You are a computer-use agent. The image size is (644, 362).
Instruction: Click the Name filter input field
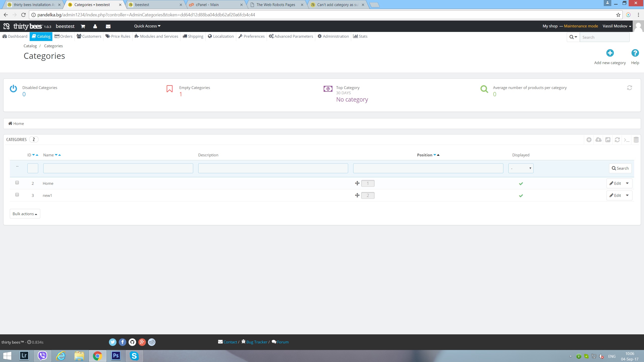[118, 168]
